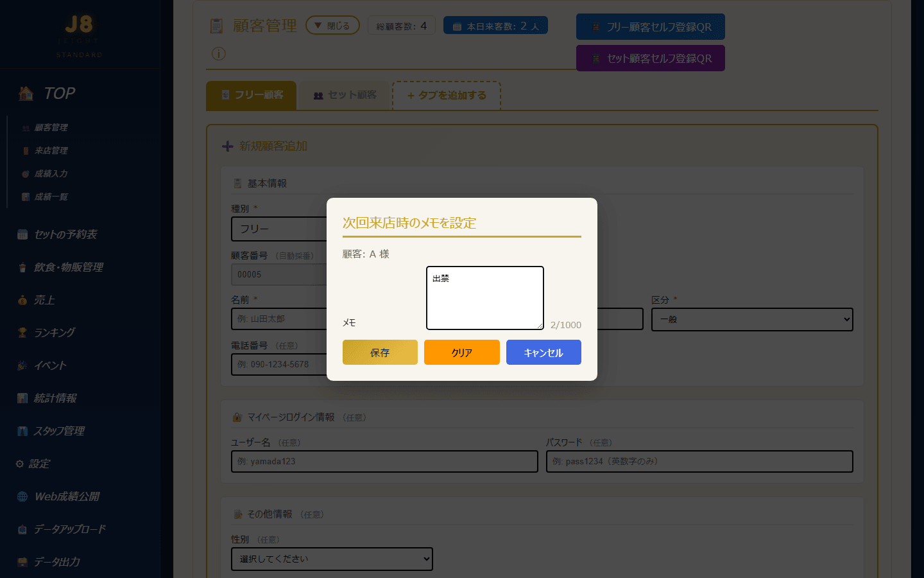Click the upload icon for データアップロード
This screenshot has width=924, height=578.
point(22,529)
